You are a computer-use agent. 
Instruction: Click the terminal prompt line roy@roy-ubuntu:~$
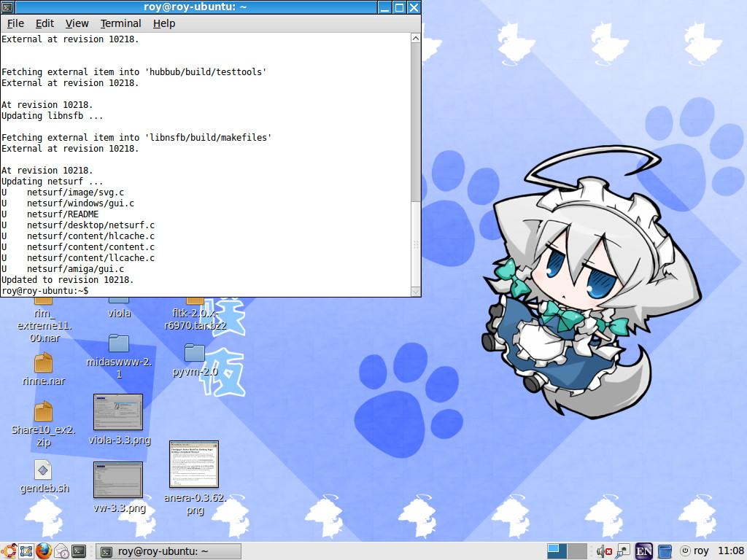click(44, 290)
